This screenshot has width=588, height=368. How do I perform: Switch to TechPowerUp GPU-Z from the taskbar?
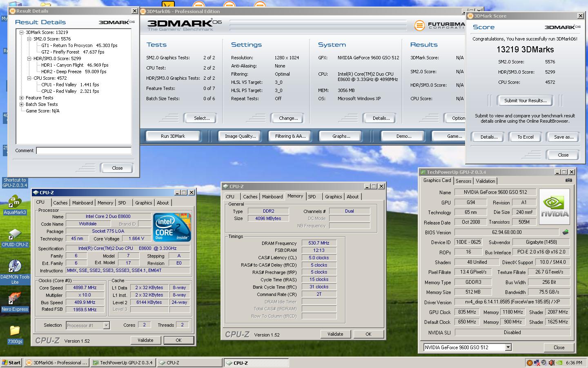point(123,363)
